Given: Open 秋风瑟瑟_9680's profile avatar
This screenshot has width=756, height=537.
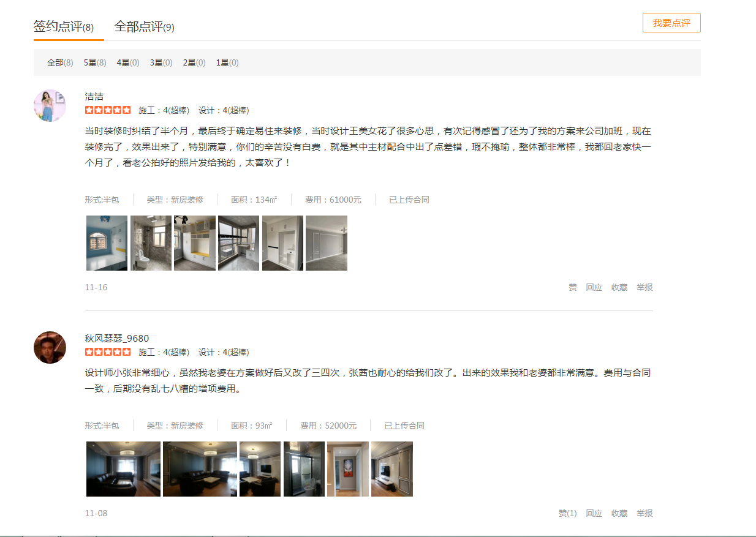Looking at the screenshot, I should pos(50,347).
